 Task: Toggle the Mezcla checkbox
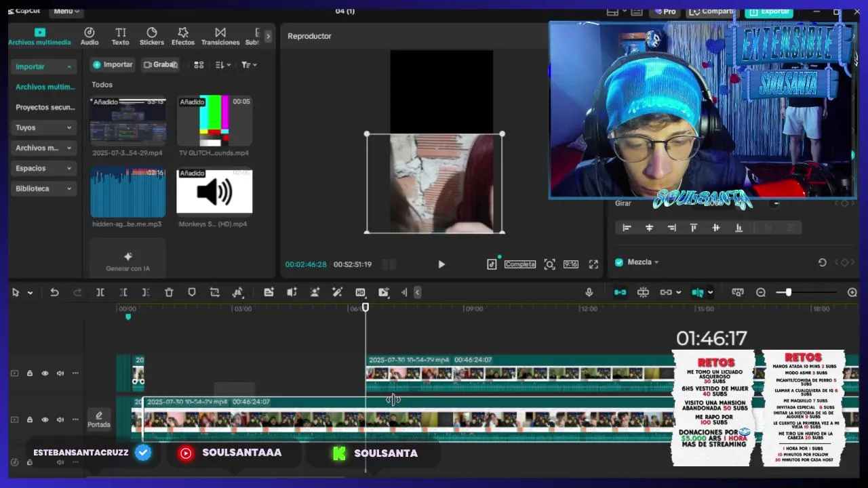(618, 262)
